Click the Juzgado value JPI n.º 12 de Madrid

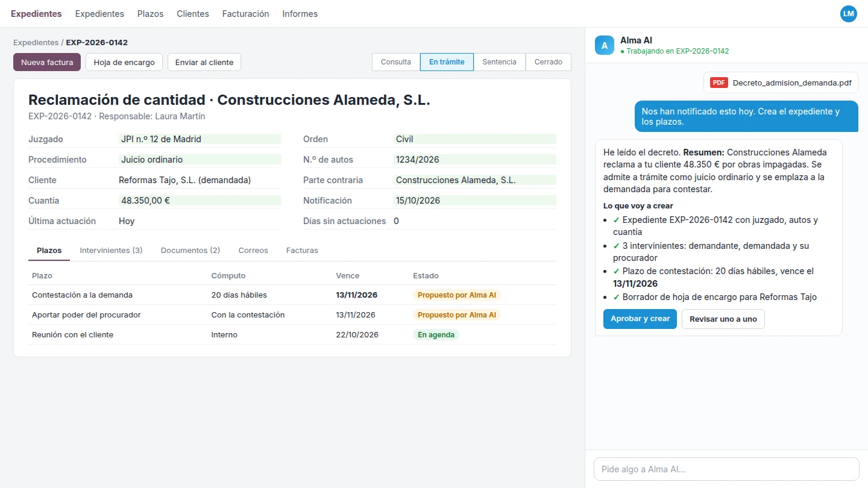[x=200, y=139]
